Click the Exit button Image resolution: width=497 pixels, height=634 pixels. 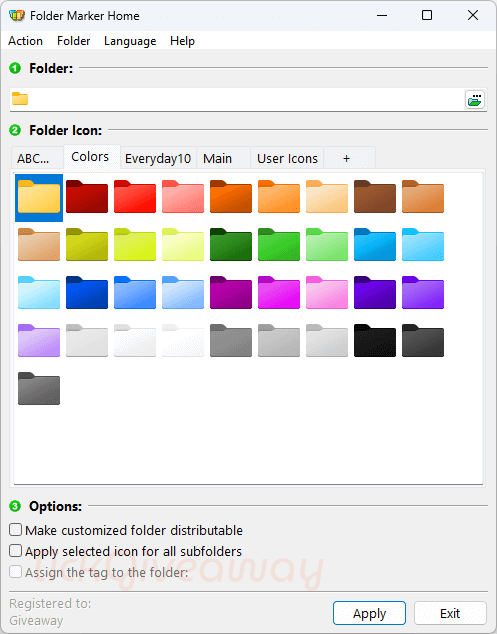(x=450, y=613)
